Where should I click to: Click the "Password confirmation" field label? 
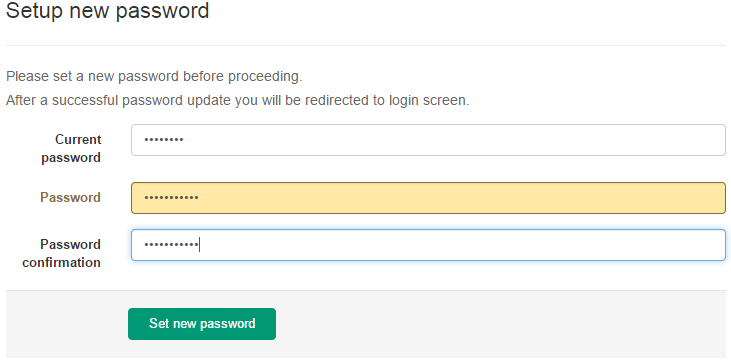tap(62, 253)
